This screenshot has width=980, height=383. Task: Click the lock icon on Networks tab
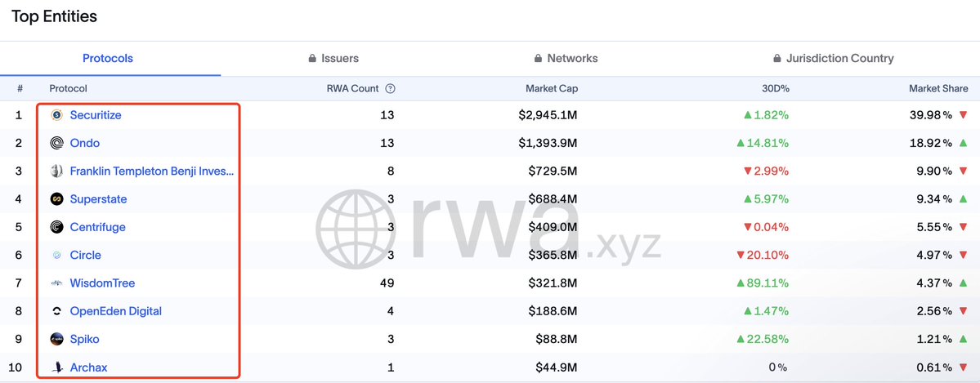click(x=538, y=58)
